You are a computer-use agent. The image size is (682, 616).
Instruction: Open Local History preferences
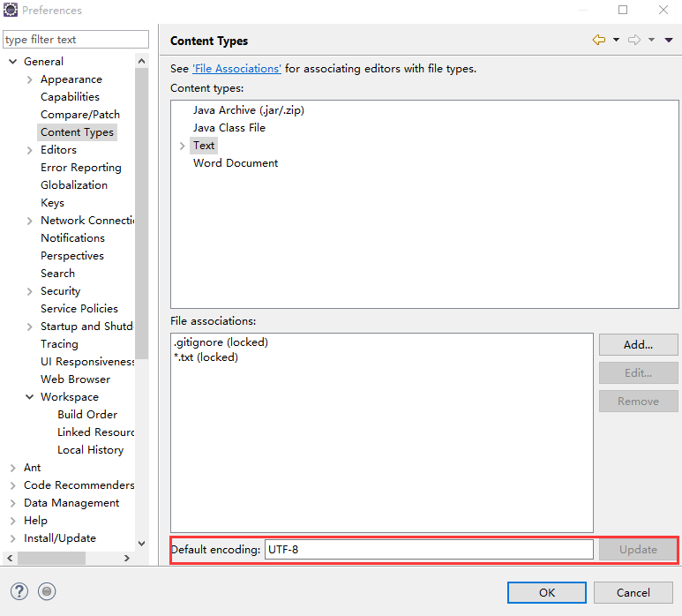coord(91,450)
